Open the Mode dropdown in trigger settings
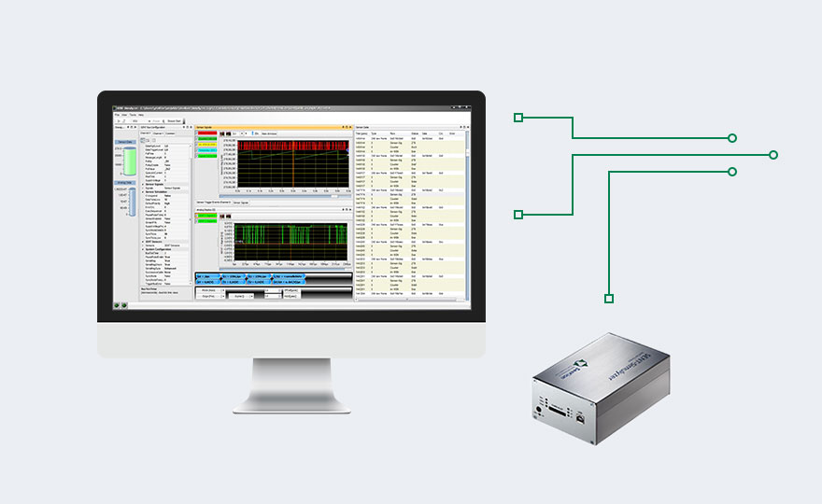Screen dimensions: 822x504 [210, 290]
